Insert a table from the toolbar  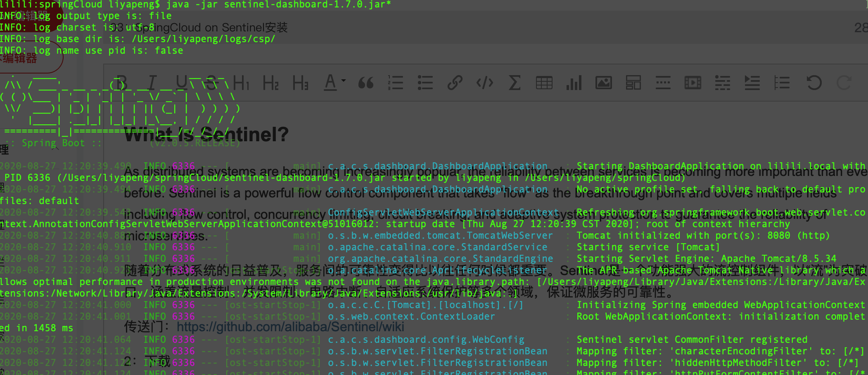tap(544, 83)
